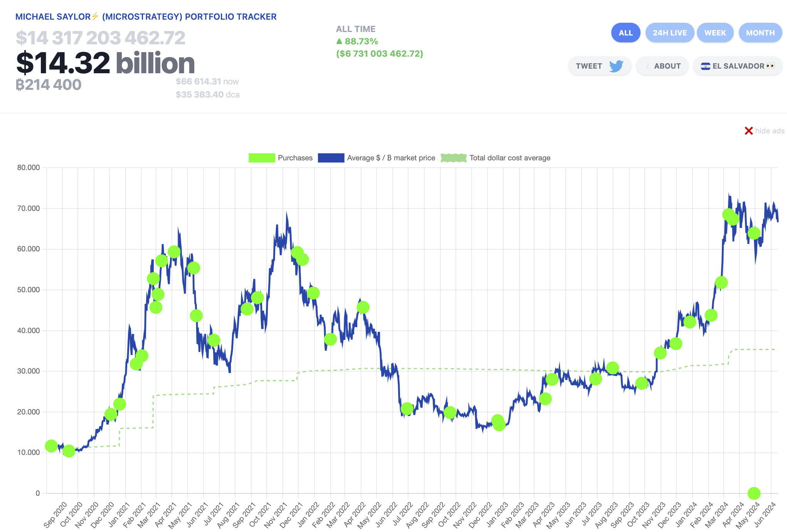Image resolution: width=787 pixels, height=532 pixels.
Task: Switch to the 24H LIVE view
Action: pos(669,33)
